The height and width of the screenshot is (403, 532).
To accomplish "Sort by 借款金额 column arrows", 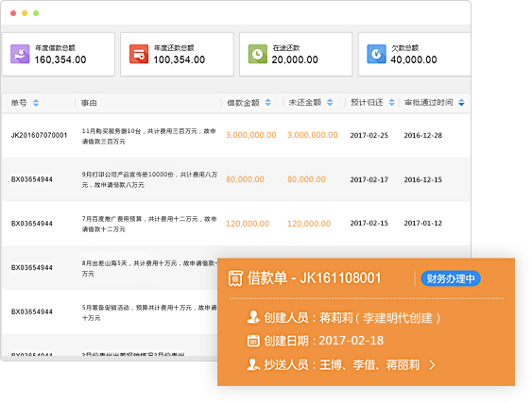I will 268,102.
